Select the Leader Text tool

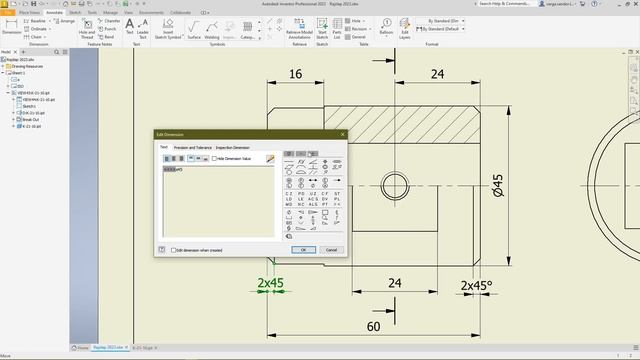[142, 28]
